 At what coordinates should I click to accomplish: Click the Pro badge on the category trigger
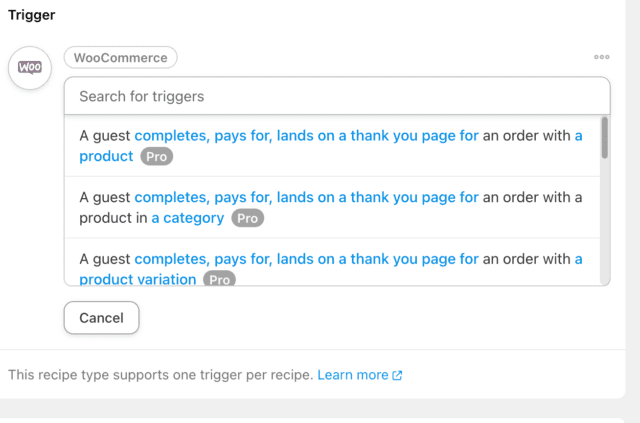click(247, 218)
